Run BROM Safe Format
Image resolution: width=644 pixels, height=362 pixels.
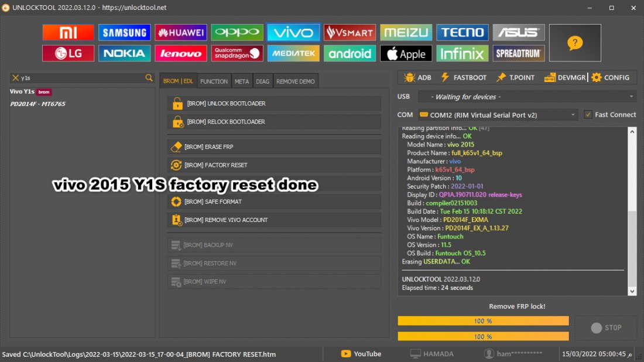(x=275, y=202)
